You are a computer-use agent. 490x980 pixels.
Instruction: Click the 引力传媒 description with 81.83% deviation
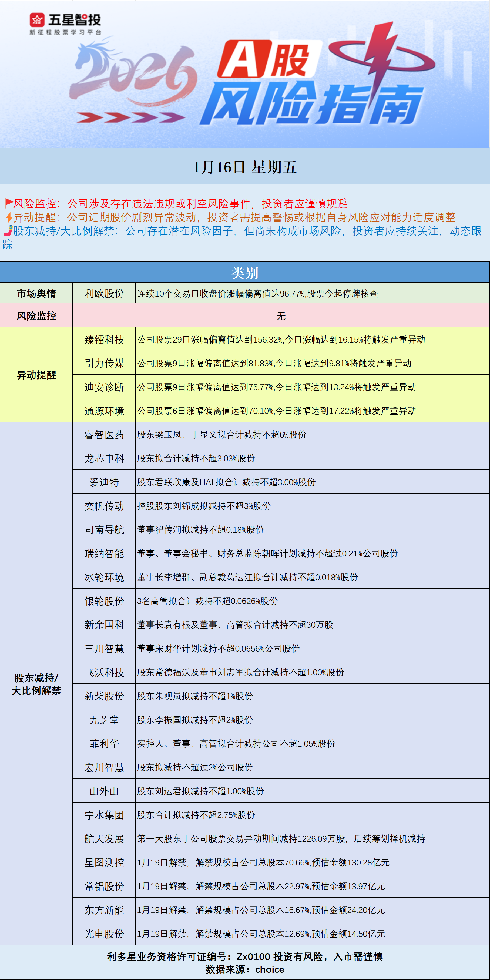click(274, 363)
